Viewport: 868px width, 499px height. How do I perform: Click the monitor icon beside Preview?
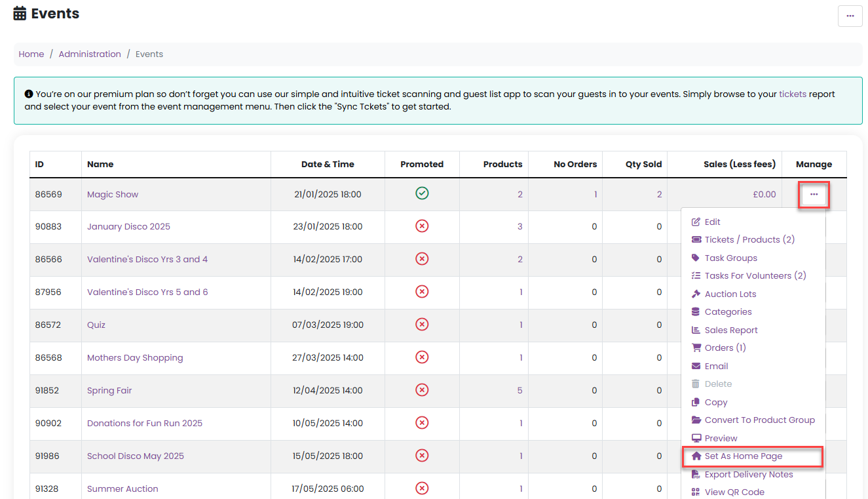coord(696,438)
